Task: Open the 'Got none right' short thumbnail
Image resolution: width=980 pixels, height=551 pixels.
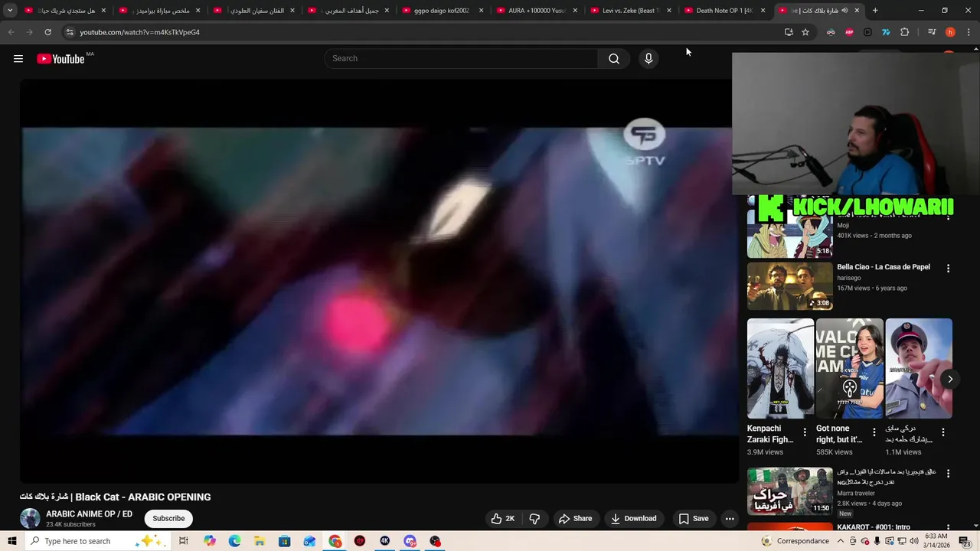Action: (x=850, y=369)
